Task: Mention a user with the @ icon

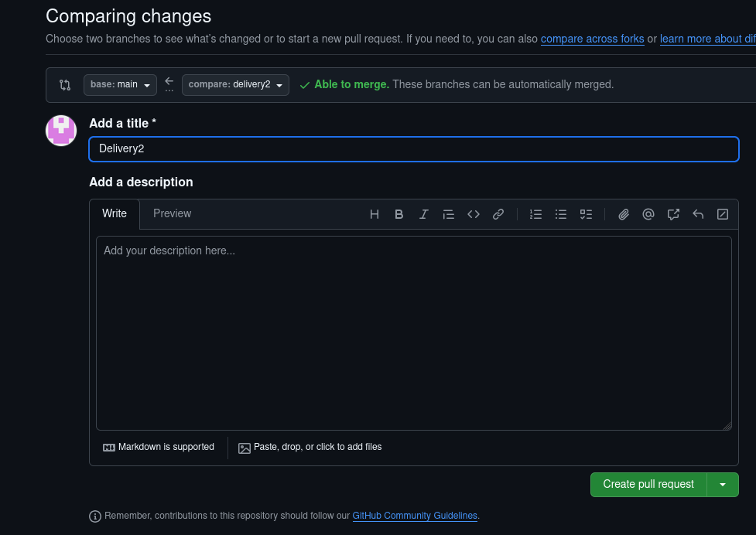Action: [648, 214]
